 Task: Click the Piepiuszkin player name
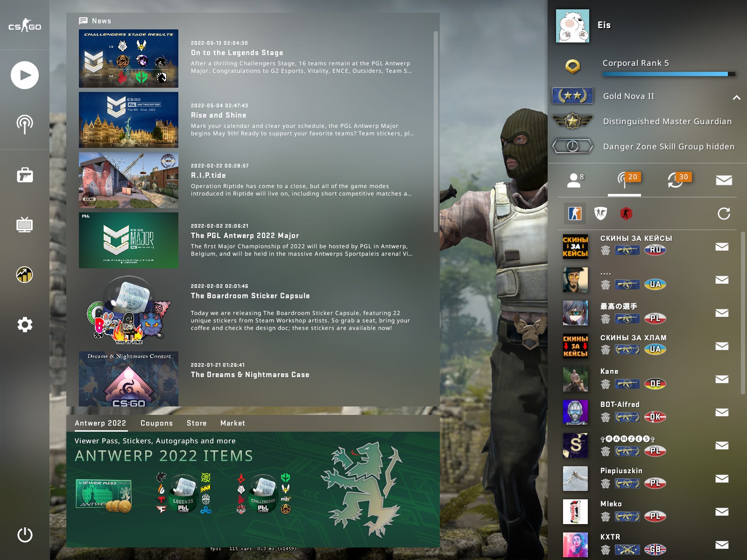tap(621, 471)
